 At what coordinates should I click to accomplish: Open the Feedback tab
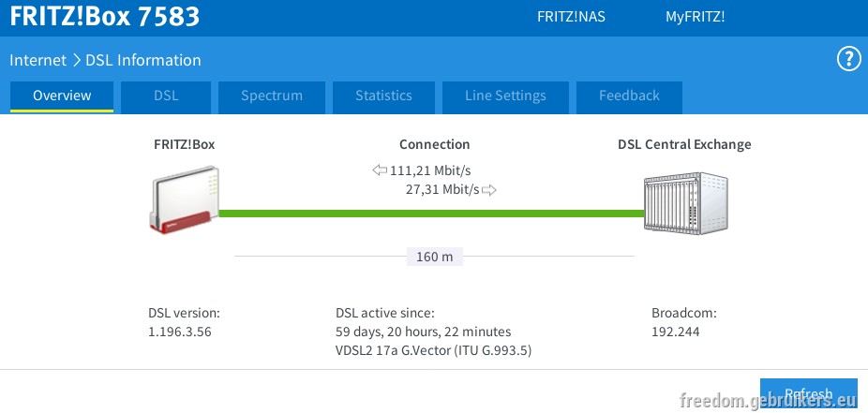click(x=629, y=96)
